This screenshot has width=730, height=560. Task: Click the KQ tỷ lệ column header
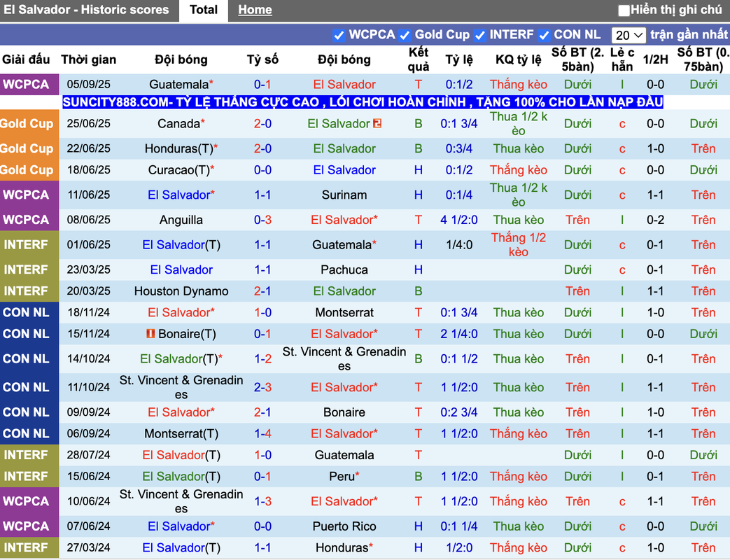518,59
